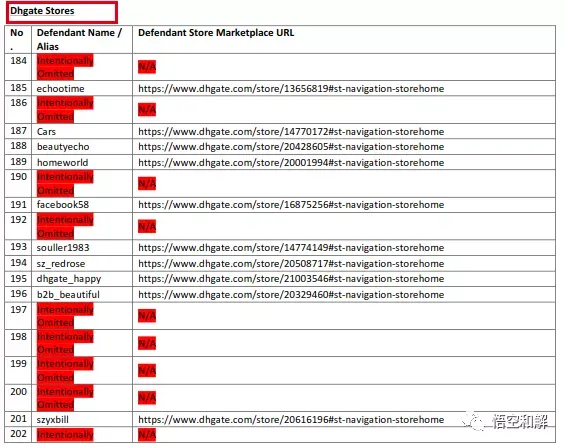This screenshot has height=447, width=565.
Task: Select the 'facebook58' defendant name
Action: 63,205
